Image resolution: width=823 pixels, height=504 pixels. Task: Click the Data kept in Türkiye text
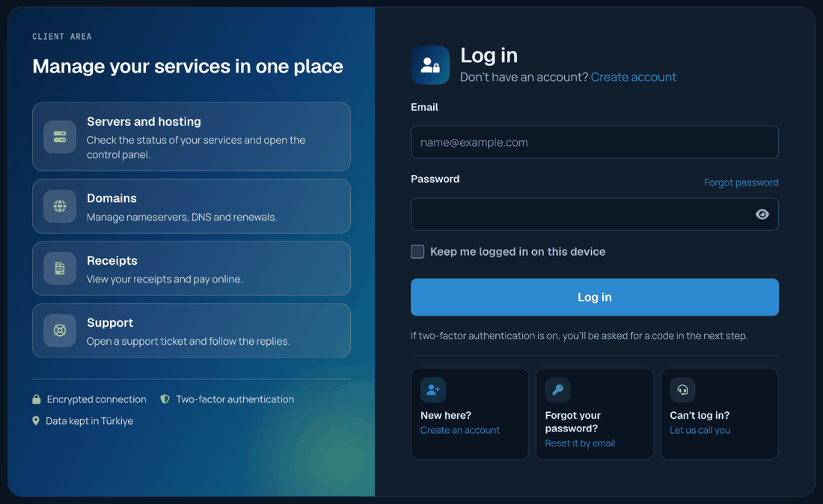tap(89, 420)
